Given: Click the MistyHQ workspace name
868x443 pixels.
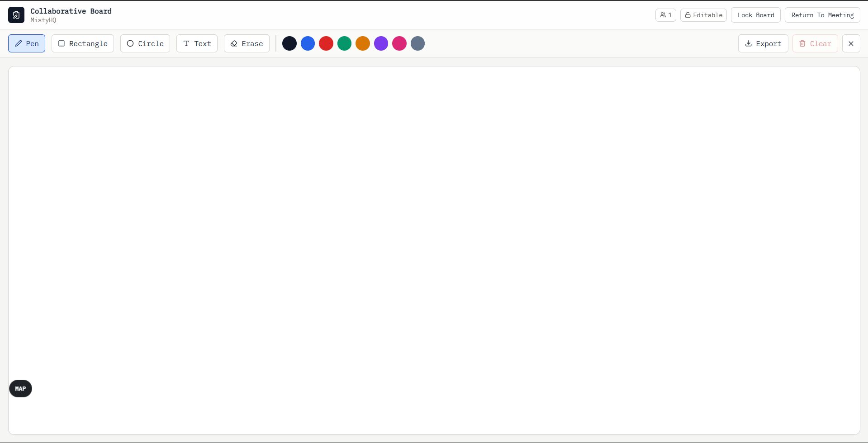Looking at the screenshot, I should [43, 20].
